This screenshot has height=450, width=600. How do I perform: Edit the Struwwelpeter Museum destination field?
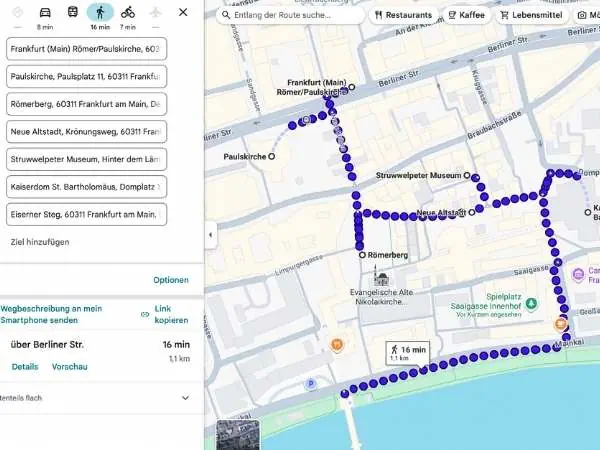click(86, 159)
